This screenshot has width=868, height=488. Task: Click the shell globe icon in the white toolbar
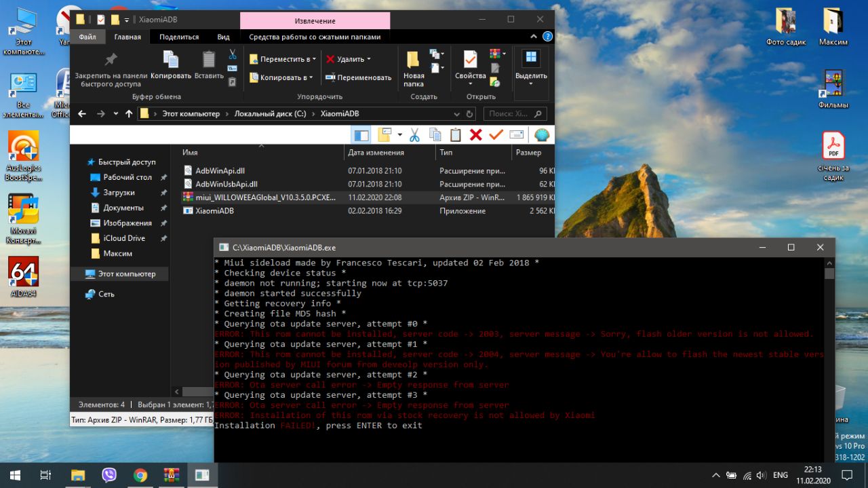pos(542,135)
